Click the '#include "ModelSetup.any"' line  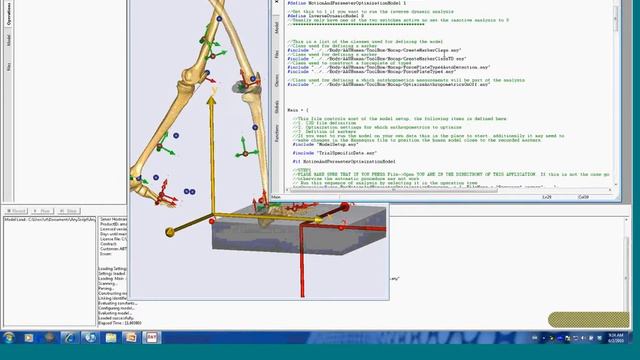click(x=325, y=144)
